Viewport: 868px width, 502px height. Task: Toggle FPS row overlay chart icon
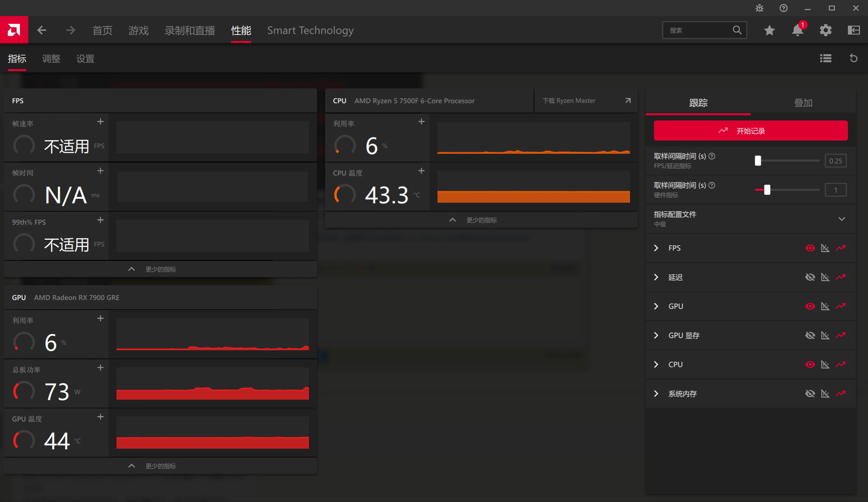pyautogui.click(x=825, y=248)
